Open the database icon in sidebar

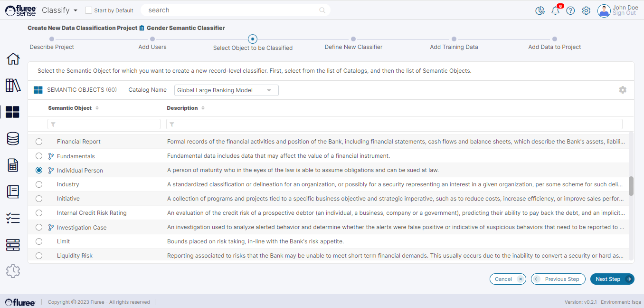13,139
